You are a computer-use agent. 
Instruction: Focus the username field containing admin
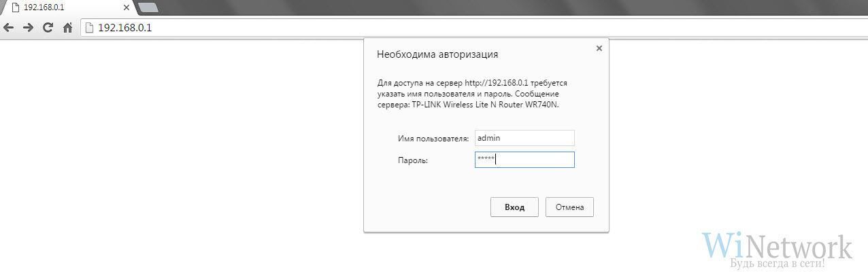pyautogui.click(x=524, y=138)
